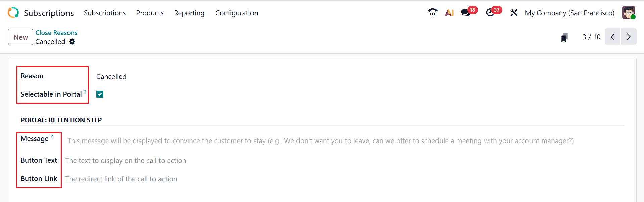644x202 pixels.
Task: Open the apps switcher tools icon
Action: tap(513, 12)
